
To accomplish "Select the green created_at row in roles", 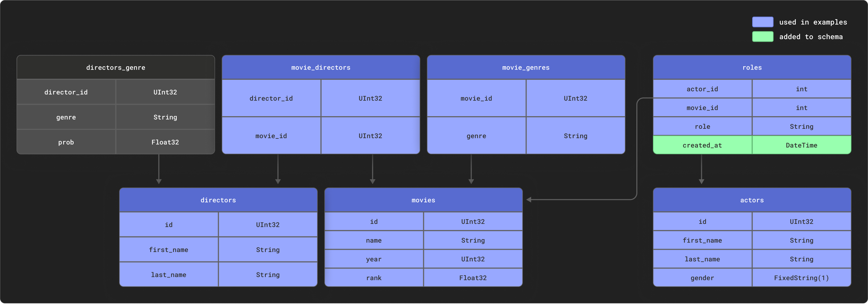I will (x=752, y=145).
